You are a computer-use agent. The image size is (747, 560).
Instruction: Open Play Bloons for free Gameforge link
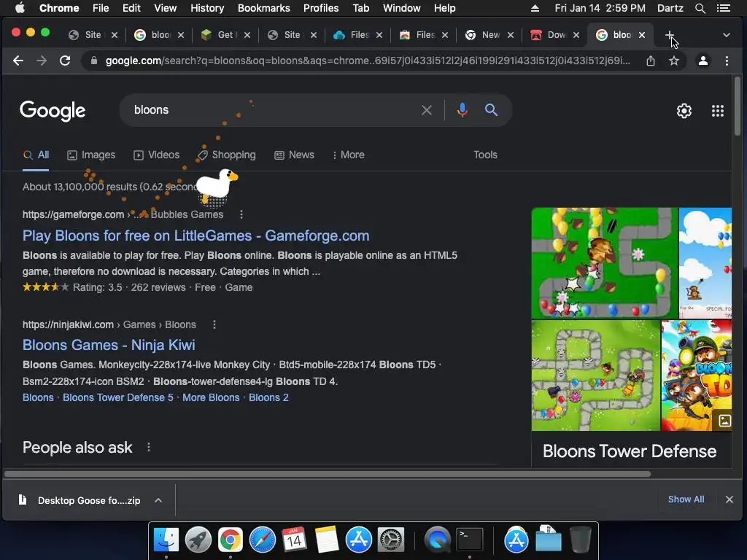[196, 236]
